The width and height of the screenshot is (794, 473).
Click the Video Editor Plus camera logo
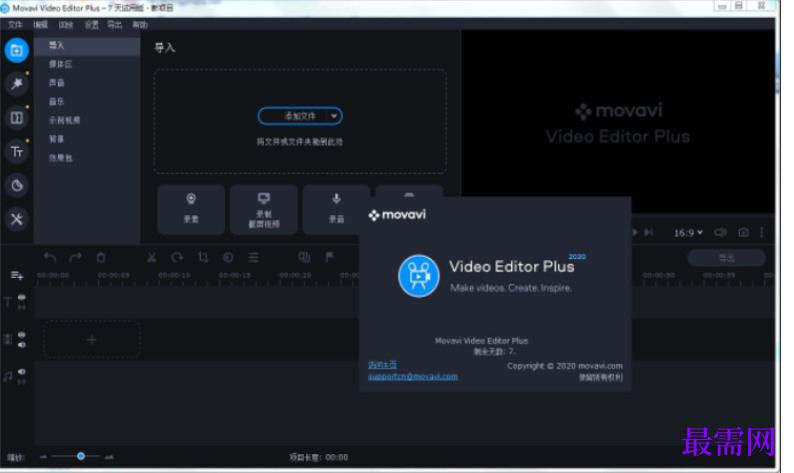pyautogui.click(x=418, y=276)
